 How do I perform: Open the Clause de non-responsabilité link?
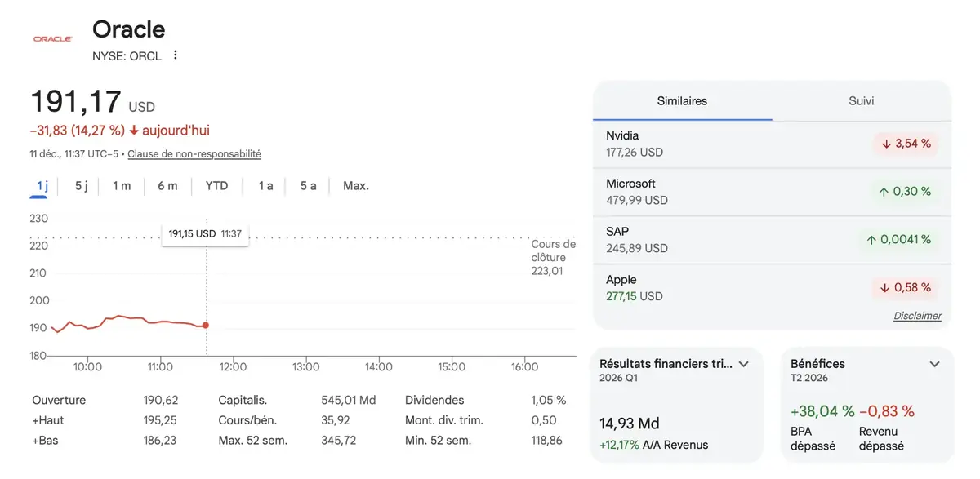pyautogui.click(x=194, y=154)
